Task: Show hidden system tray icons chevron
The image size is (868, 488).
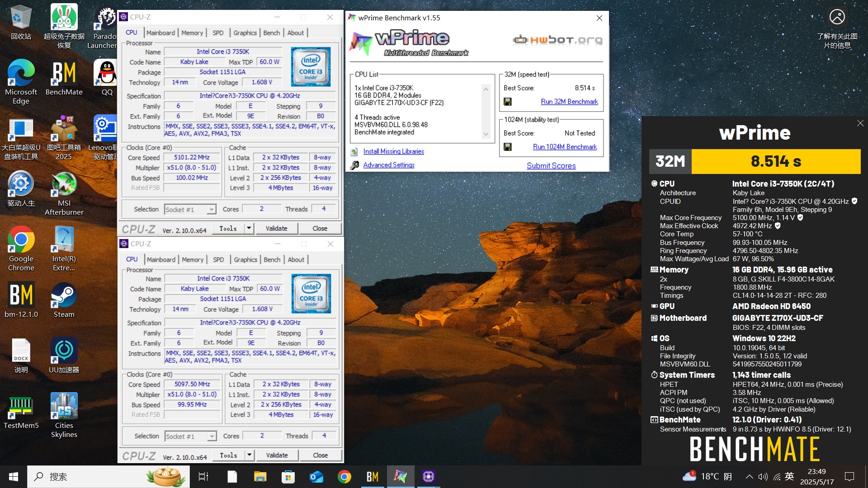Action: tap(749, 477)
